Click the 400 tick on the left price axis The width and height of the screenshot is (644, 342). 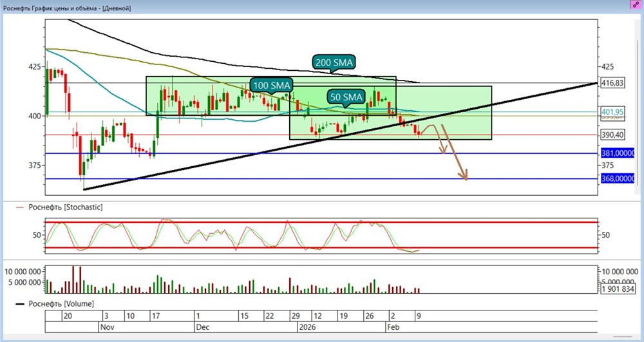(x=36, y=116)
